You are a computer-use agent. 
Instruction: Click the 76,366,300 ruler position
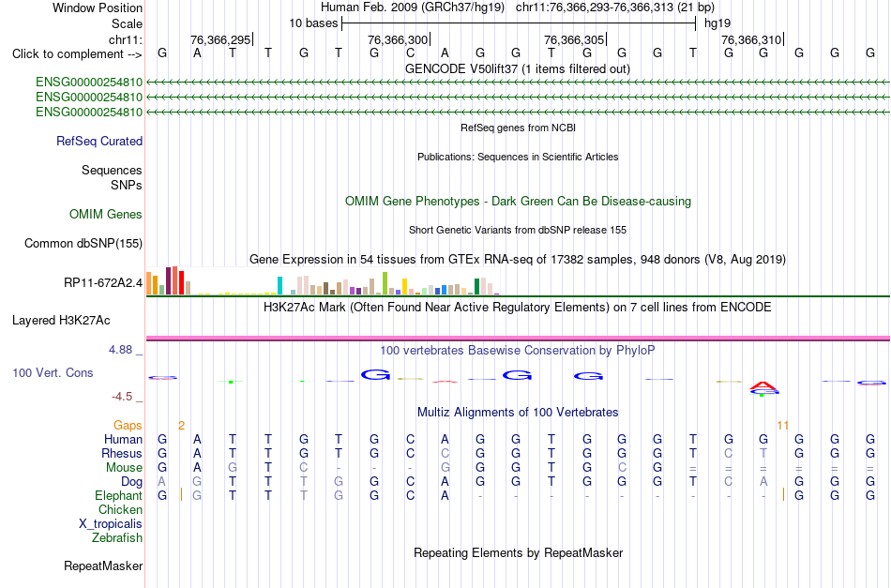pos(398,39)
